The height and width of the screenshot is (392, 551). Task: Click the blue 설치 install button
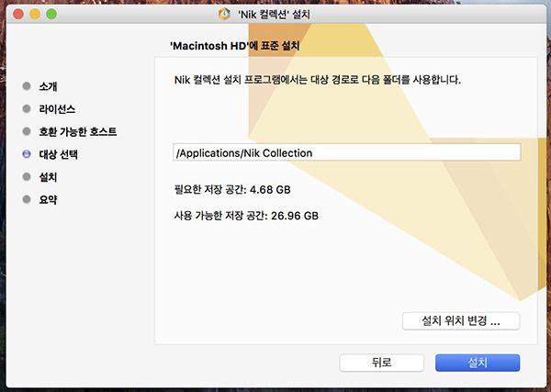(478, 363)
